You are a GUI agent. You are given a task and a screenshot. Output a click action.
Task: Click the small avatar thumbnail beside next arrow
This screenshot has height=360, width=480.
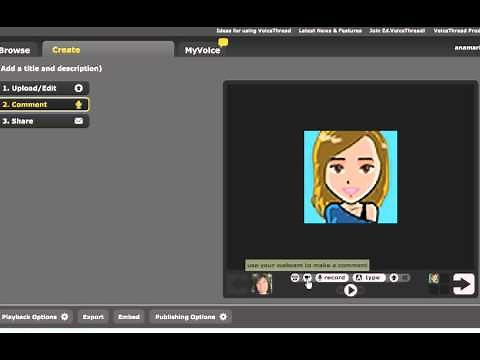point(434,278)
